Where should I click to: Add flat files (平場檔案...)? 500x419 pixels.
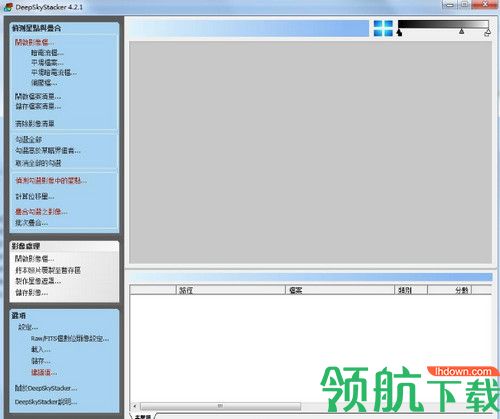(47, 62)
